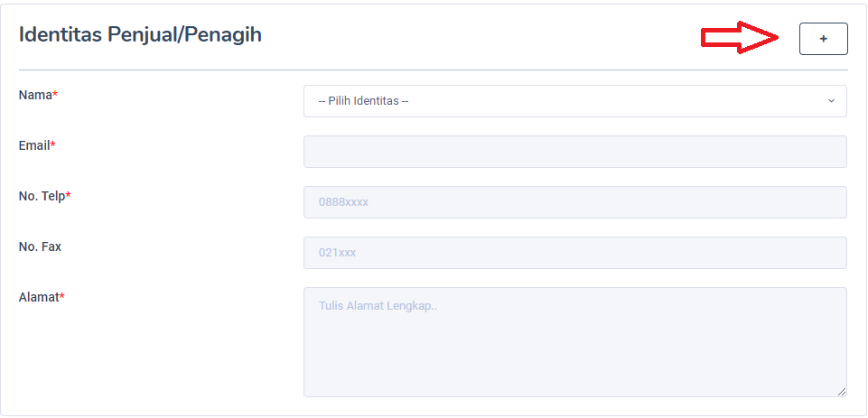Viewport: 868px width, 418px height.
Task: Click the red asterisk beside Nama
Action: (55, 95)
